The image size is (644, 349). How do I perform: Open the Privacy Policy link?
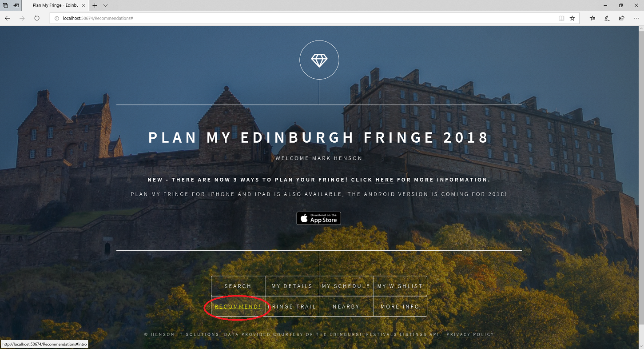[x=470, y=334]
